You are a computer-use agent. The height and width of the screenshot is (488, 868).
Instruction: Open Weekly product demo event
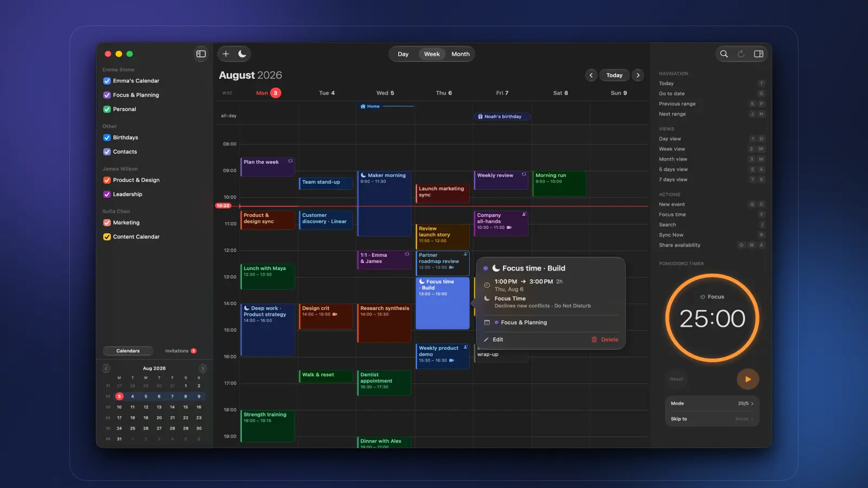442,356
